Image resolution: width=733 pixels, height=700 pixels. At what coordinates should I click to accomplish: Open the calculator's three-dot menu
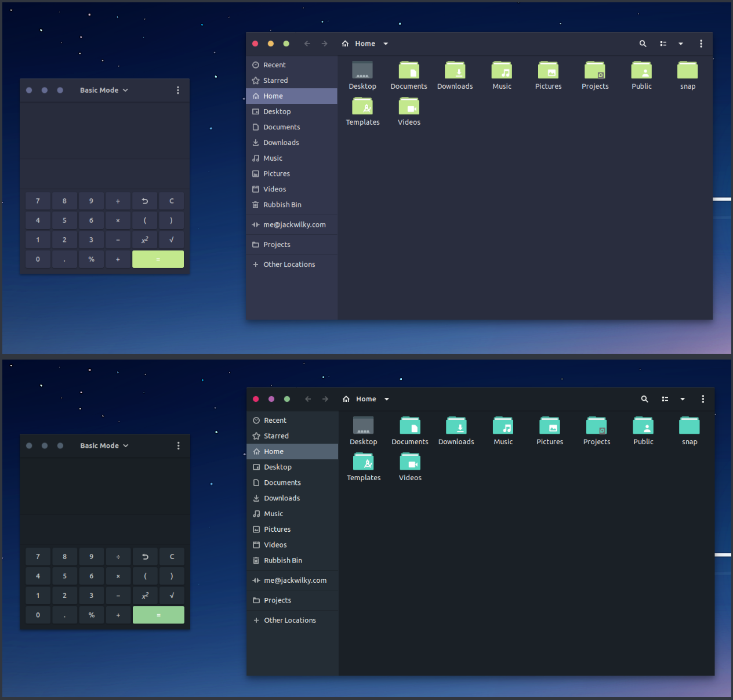[178, 90]
